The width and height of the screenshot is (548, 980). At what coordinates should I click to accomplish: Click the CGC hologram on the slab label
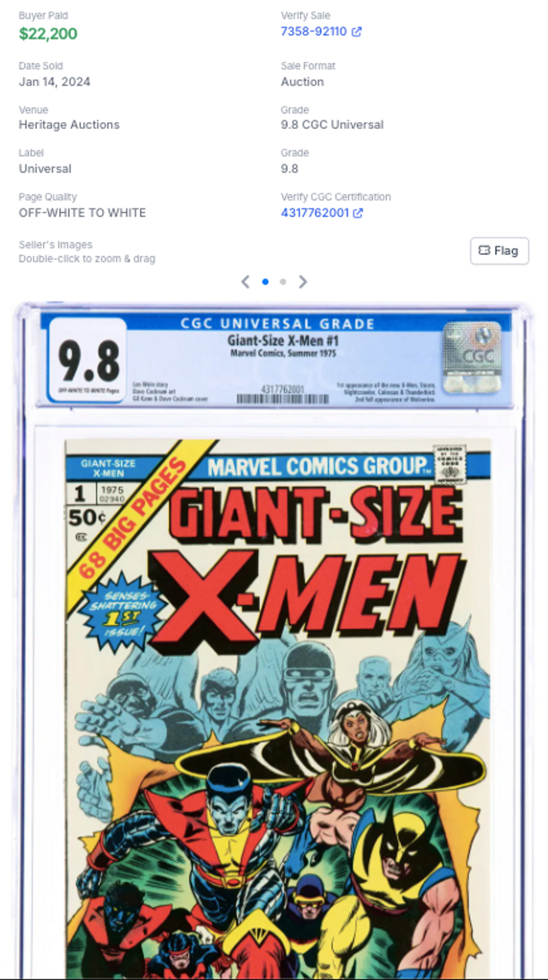pyautogui.click(x=472, y=357)
